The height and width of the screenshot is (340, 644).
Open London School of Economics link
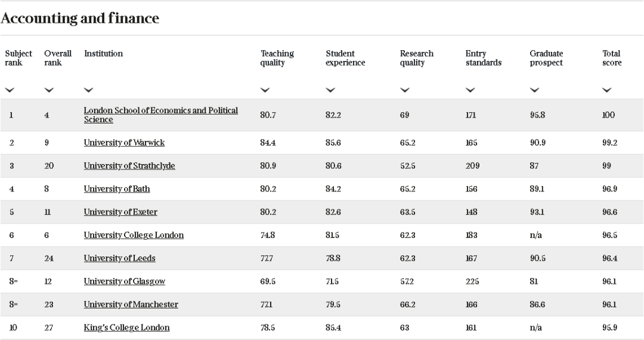(160, 115)
